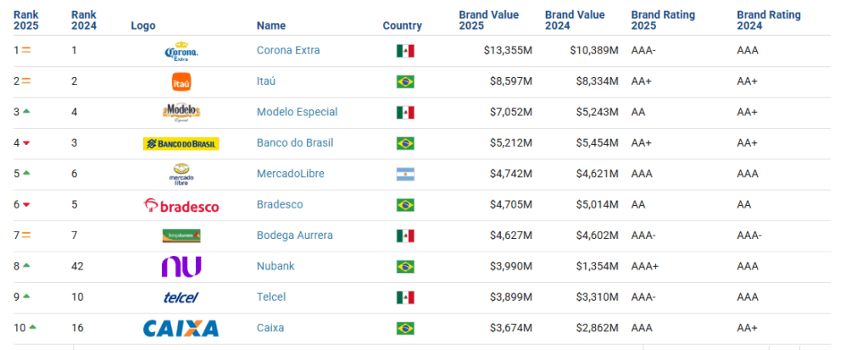The width and height of the screenshot is (868, 350).
Task: Open the Banco do Brasil name link
Action: click(x=297, y=143)
